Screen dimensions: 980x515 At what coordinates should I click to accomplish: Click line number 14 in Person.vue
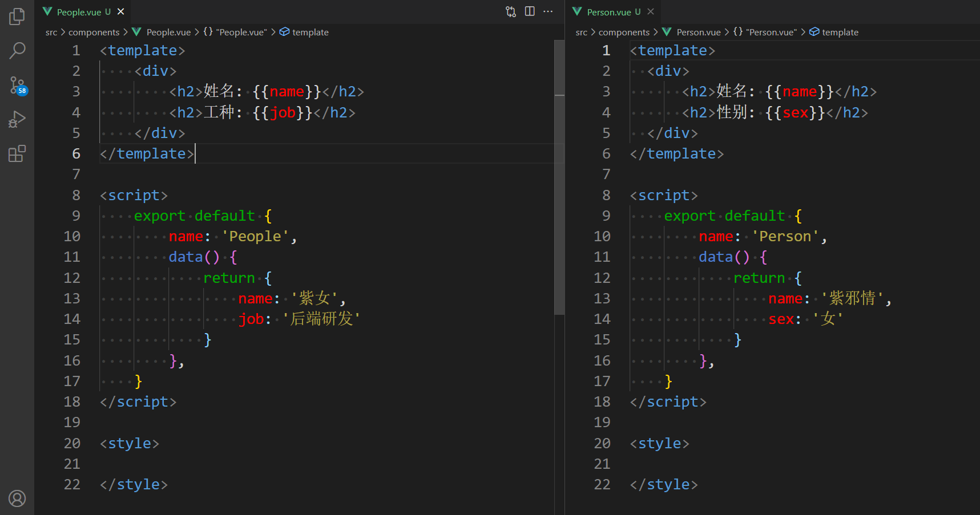click(x=602, y=319)
